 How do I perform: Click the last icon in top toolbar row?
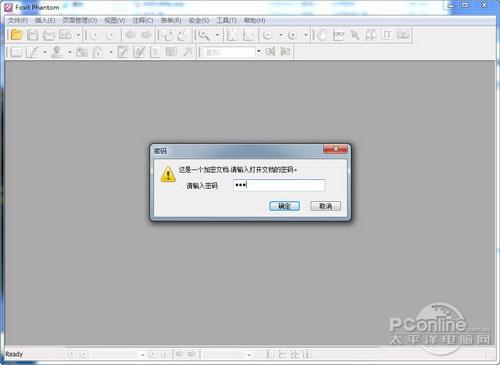[403, 34]
